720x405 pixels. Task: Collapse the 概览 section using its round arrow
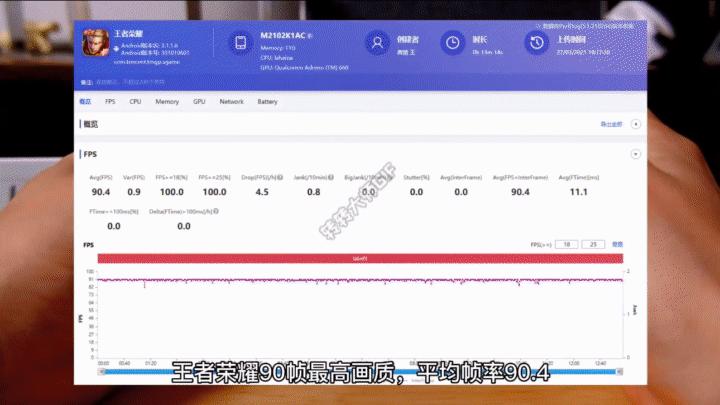636,124
